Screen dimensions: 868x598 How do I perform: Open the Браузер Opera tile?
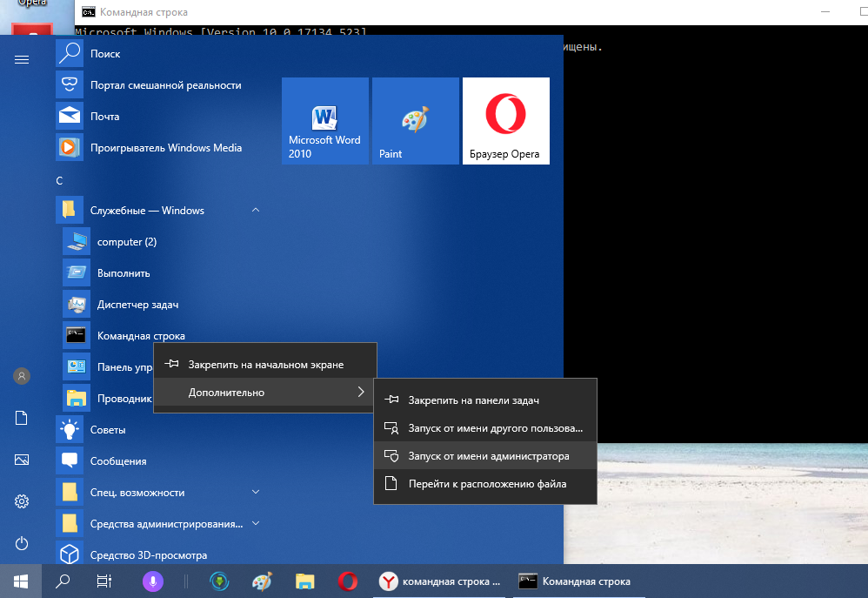pyautogui.click(x=506, y=121)
